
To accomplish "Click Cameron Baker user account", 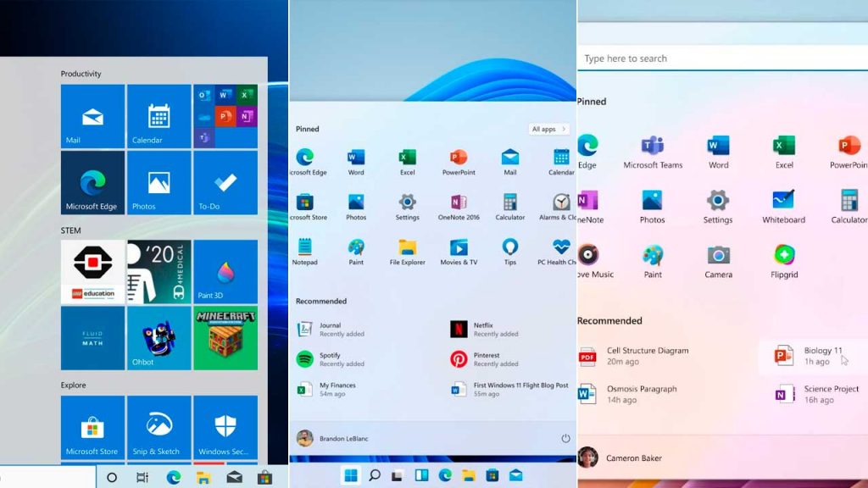I will [620, 457].
